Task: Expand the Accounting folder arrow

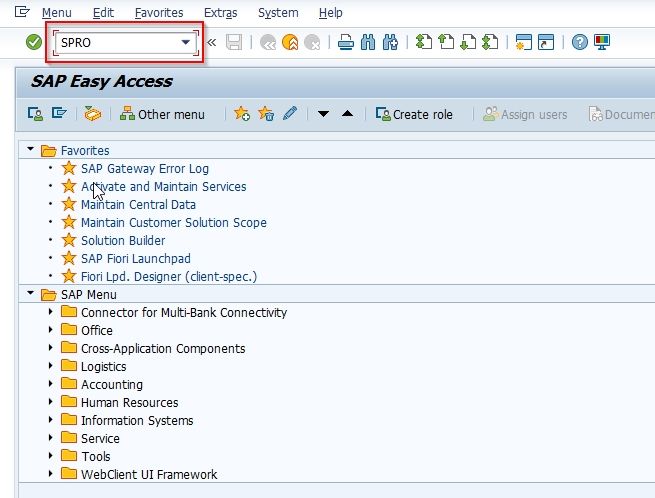Action: [x=51, y=384]
